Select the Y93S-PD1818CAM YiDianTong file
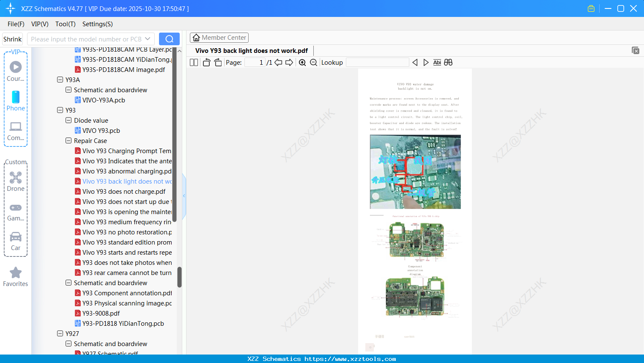 [x=126, y=60]
